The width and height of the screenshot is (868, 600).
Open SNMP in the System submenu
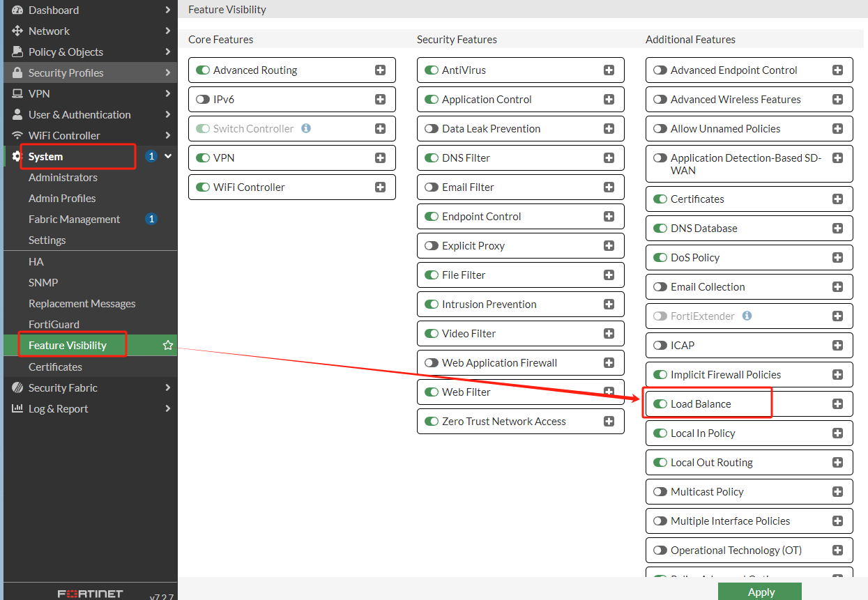coord(43,283)
